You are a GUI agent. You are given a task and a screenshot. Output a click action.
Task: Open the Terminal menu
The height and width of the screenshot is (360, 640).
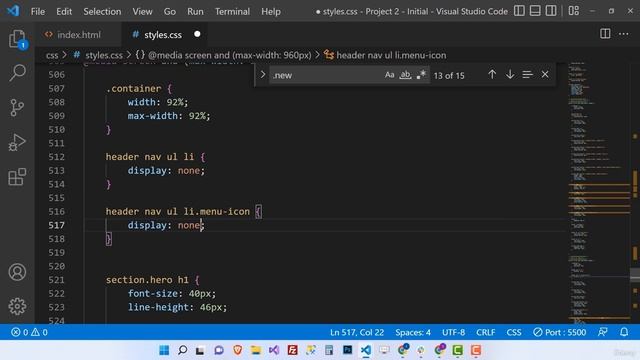(x=232, y=11)
